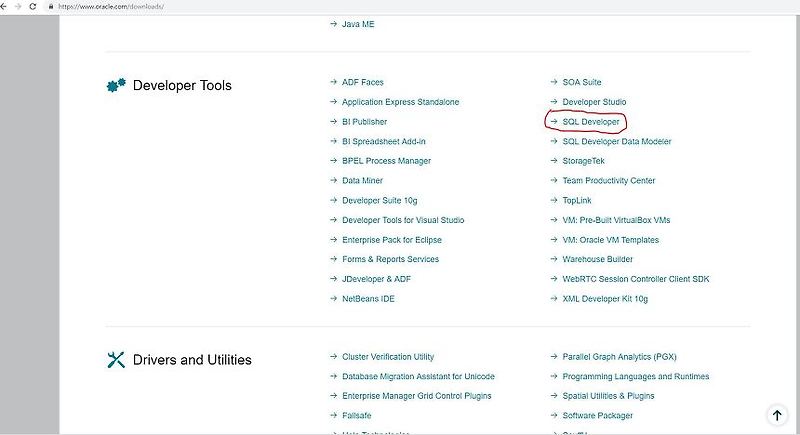Open the ADF Faces link
800x435 pixels.
363,82
